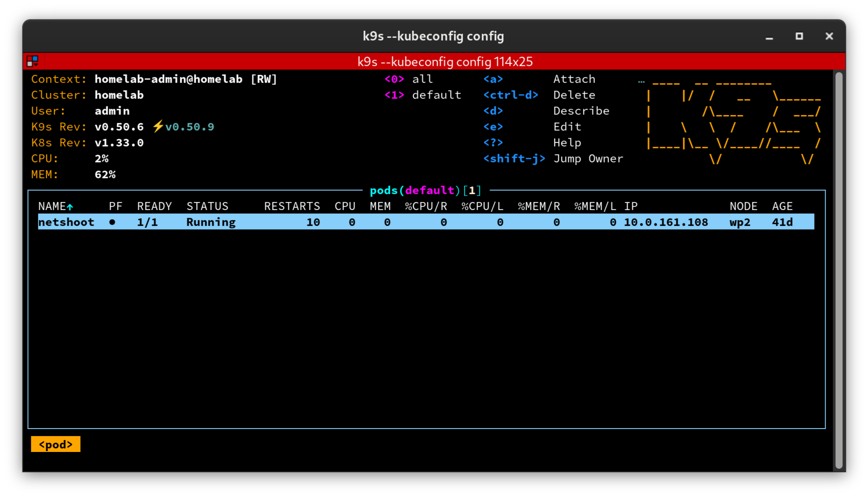Click the PF column header
This screenshot has width=868, height=497.
click(116, 206)
